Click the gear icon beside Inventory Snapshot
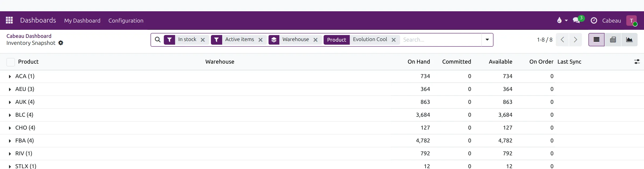The width and height of the screenshot is (644, 169). (x=61, y=43)
